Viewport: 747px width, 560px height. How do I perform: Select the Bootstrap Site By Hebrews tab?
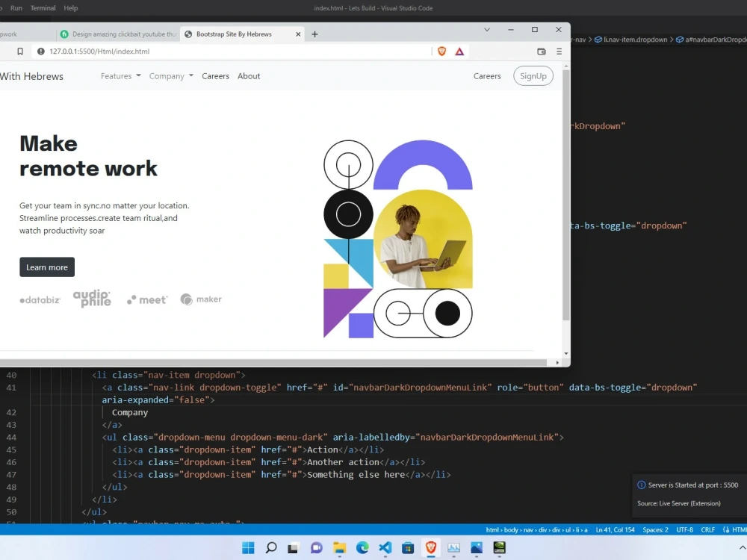coord(243,34)
